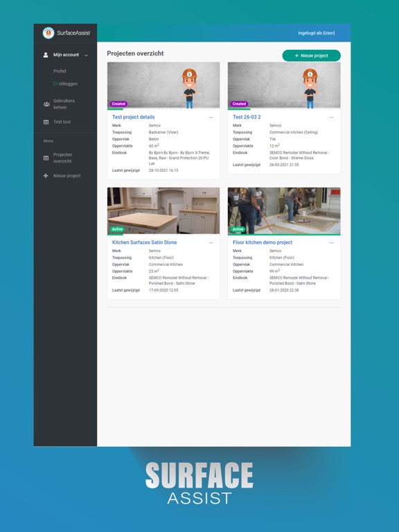Viewport: 399px width, 532px height.
Task: Open the Test 26-03 2 project link
Action: 247,117
